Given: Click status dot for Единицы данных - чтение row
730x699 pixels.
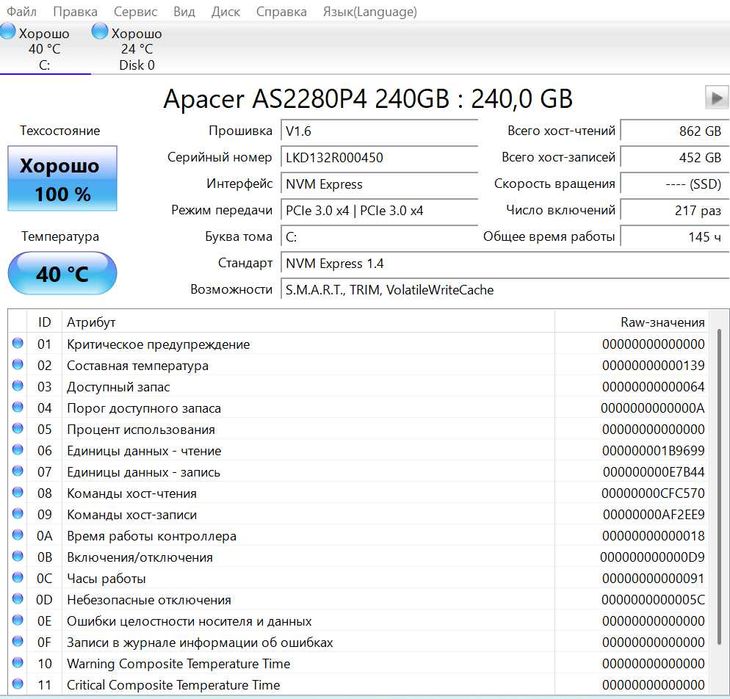Looking at the screenshot, I should (x=18, y=450).
